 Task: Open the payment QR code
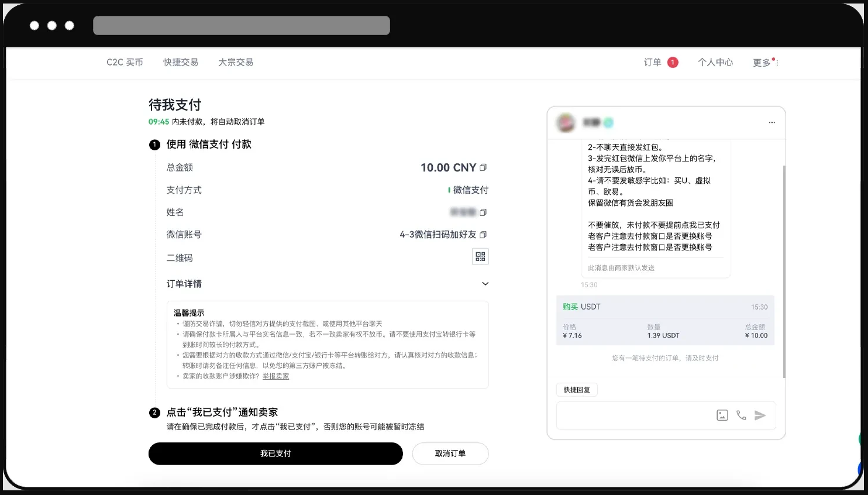coord(480,257)
